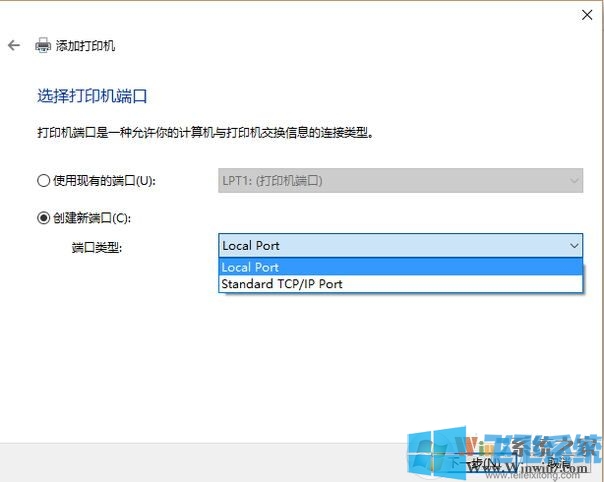
Task: Click the 下一步(N) button
Action: click(476, 464)
